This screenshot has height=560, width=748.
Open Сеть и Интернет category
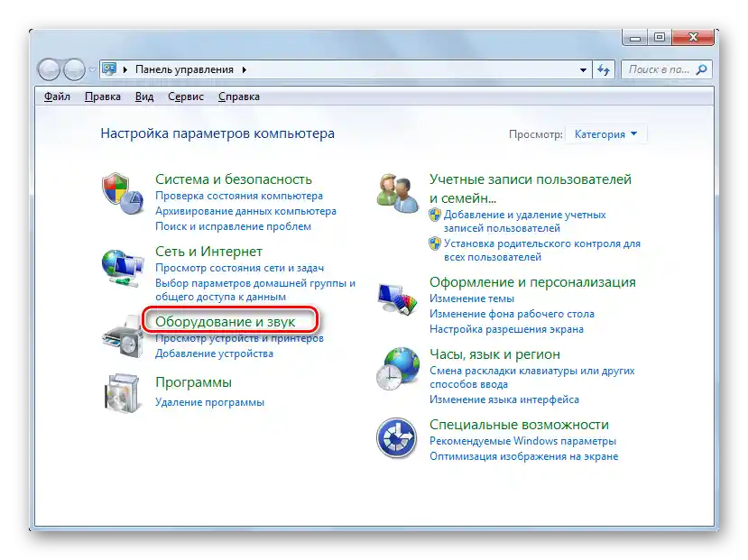[x=208, y=252]
